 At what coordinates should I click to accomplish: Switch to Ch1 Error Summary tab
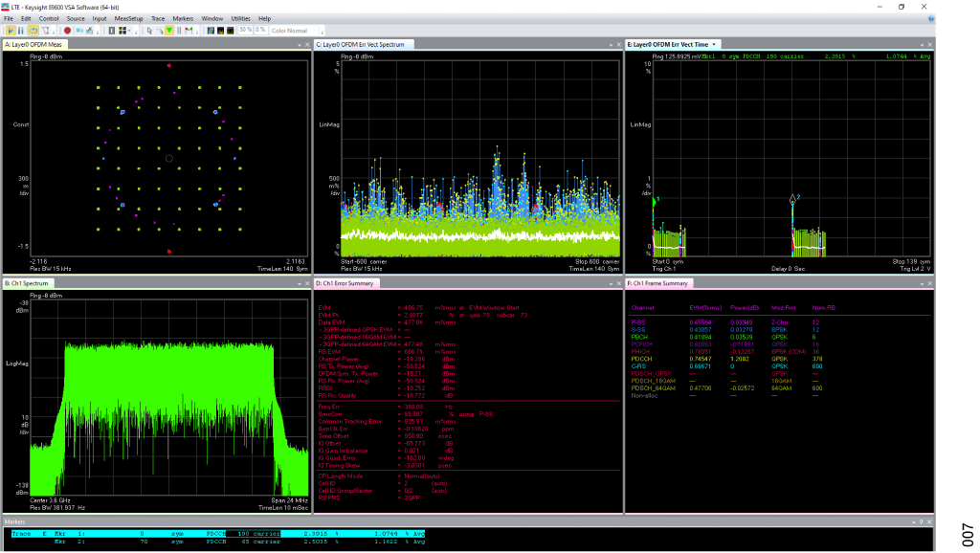[x=347, y=283]
